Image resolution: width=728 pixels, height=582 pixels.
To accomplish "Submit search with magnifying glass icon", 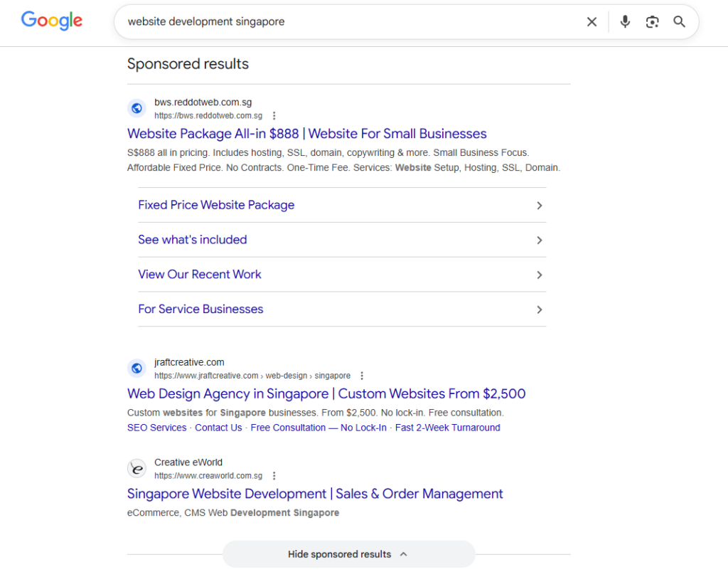I will tap(679, 22).
